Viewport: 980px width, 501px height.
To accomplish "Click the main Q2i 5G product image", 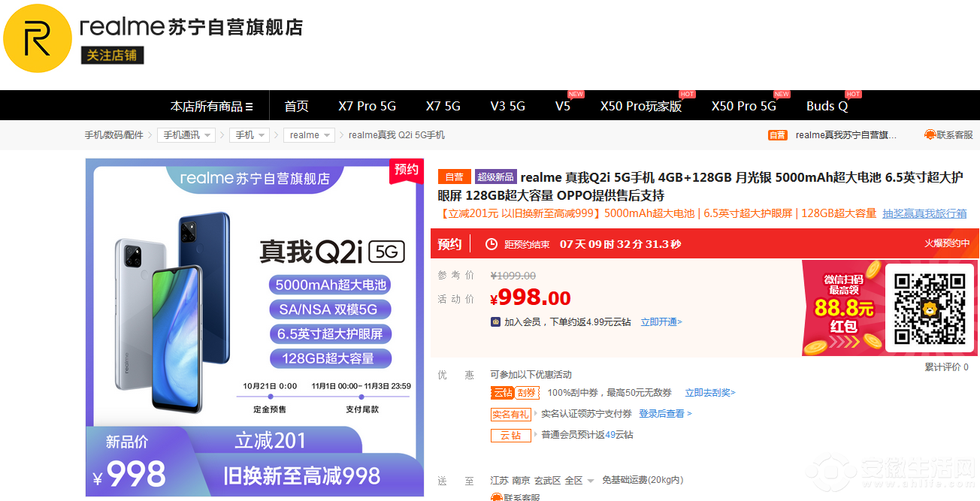I will (255, 327).
